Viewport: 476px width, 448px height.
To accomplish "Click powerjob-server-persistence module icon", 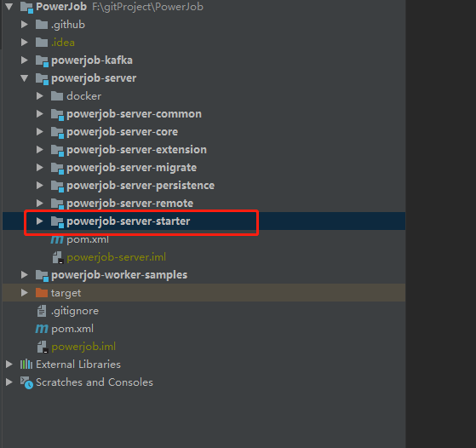I will [x=57, y=186].
